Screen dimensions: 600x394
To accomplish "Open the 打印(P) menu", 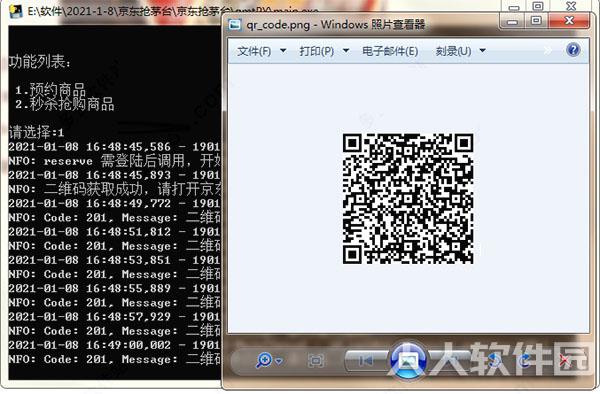I will [316, 51].
